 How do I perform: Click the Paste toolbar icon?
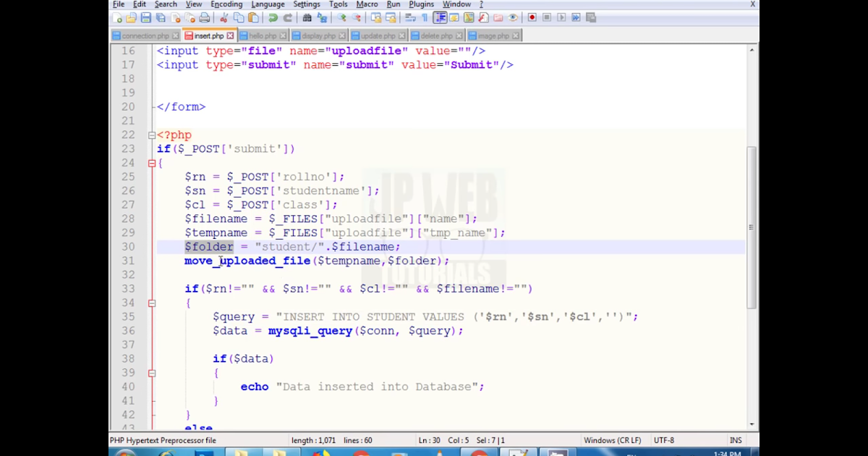[253, 17]
